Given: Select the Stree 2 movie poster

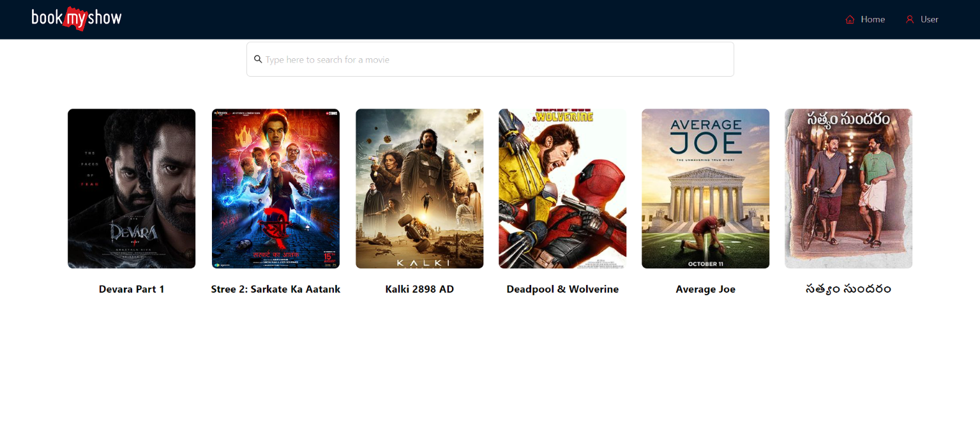Looking at the screenshot, I should coord(276,189).
